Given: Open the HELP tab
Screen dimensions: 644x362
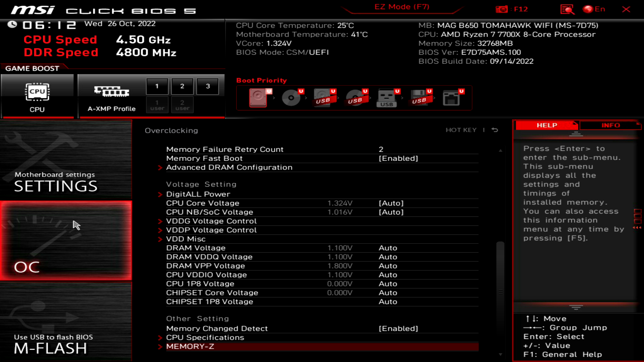Looking at the screenshot, I should [x=546, y=125].
